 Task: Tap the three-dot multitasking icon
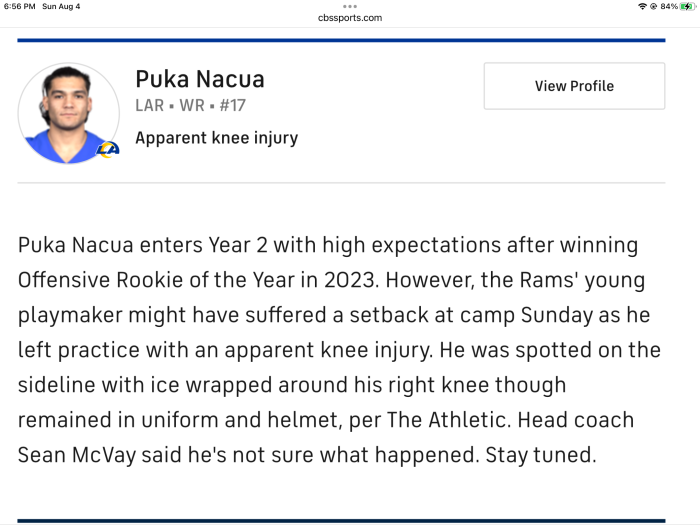click(x=349, y=6)
